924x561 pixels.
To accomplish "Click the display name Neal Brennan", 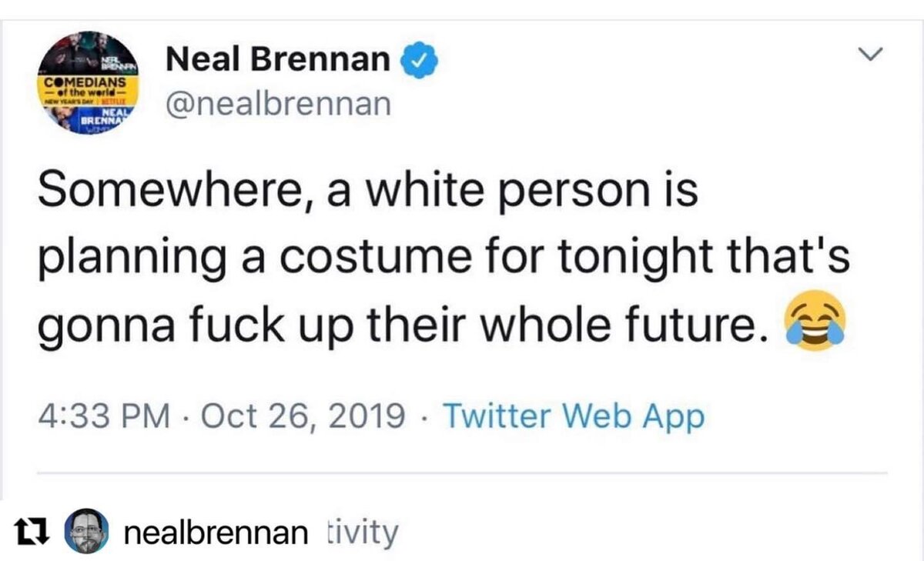I will (x=279, y=59).
